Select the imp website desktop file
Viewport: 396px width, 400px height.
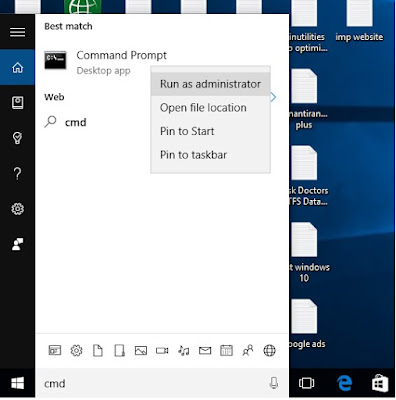(x=359, y=21)
